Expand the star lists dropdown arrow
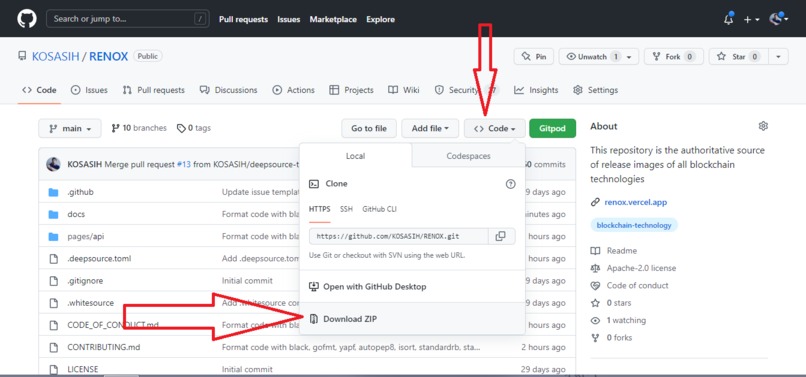 778,57
